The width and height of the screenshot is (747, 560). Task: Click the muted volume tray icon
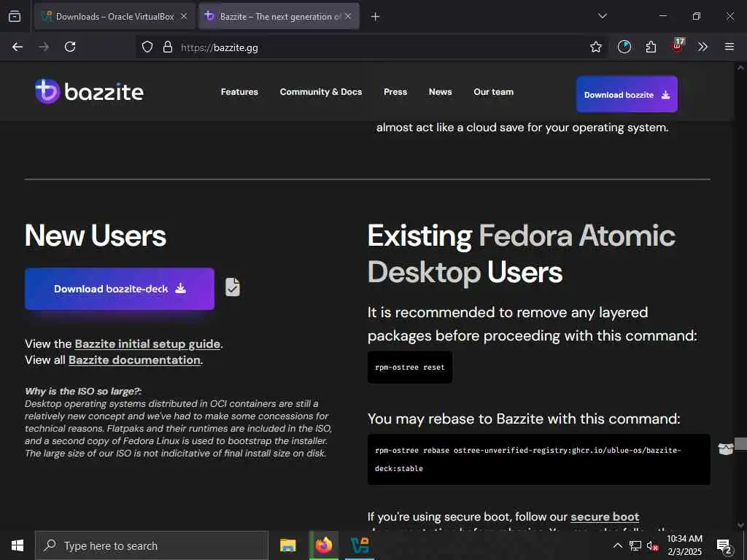coord(652,546)
